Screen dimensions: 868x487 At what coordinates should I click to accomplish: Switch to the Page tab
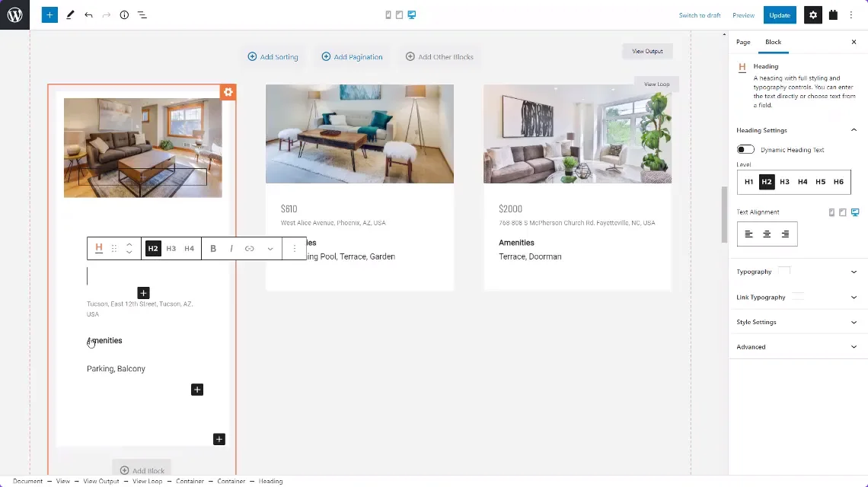pyautogui.click(x=743, y=42)
